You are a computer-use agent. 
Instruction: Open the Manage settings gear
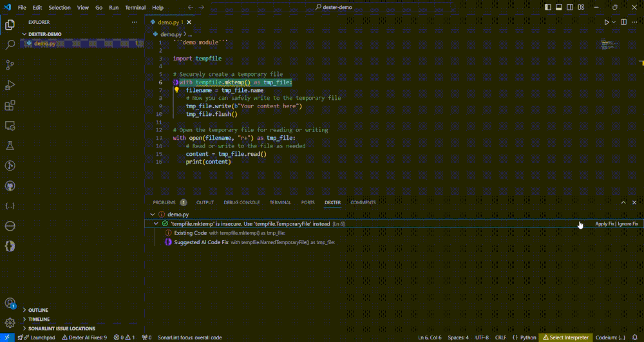pos(10,322)
